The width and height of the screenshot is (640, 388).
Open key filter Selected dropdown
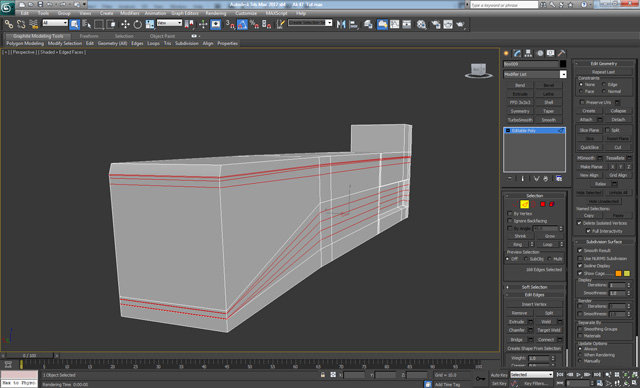pos(531,375)
